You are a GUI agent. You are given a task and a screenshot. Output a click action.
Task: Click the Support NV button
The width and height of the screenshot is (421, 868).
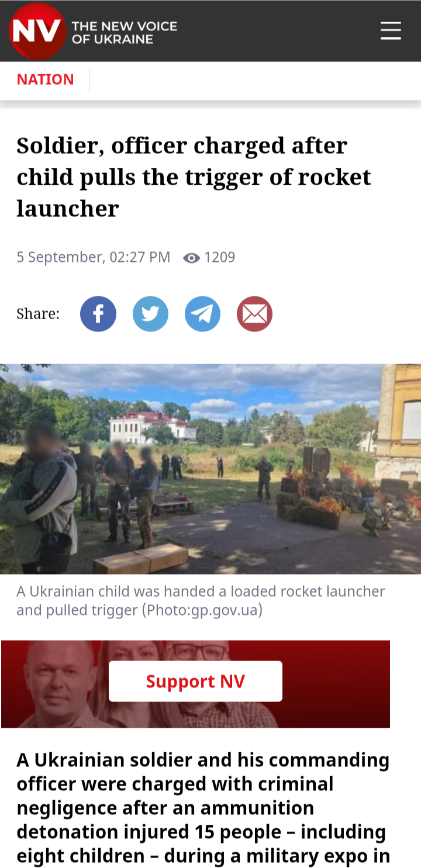click(195, 681)
